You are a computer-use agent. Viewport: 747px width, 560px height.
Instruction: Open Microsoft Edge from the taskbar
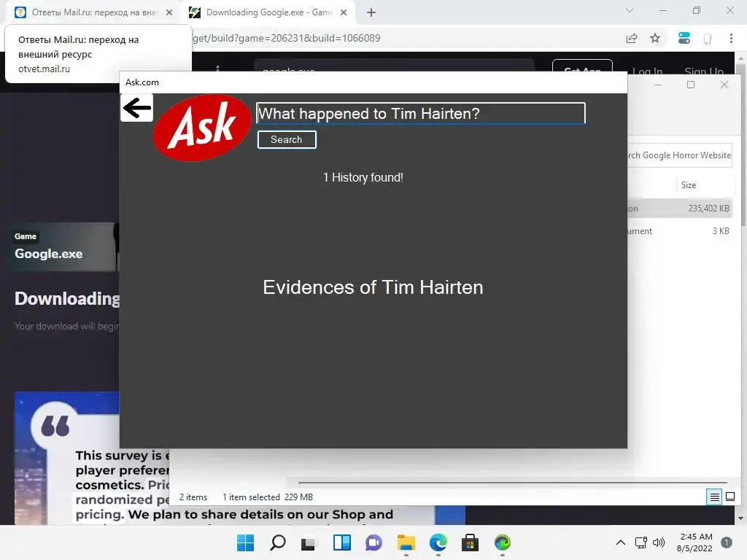click(x=438, y=542)
